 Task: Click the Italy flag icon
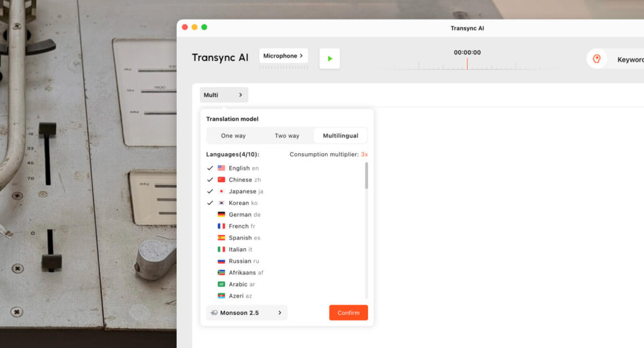(x=221, y=249)
